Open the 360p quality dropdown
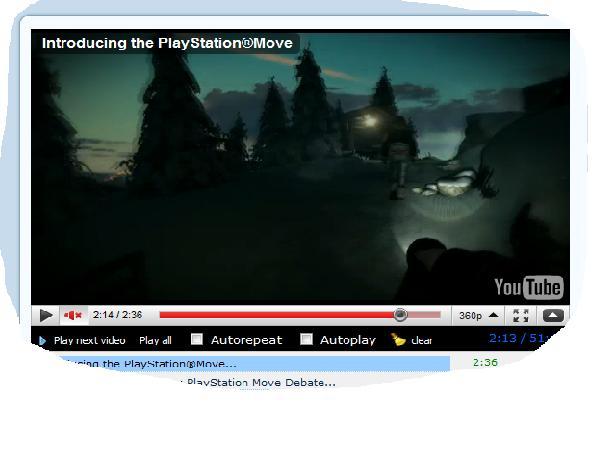The height and width of the screenshot is (467, 615). click(477, 315)
